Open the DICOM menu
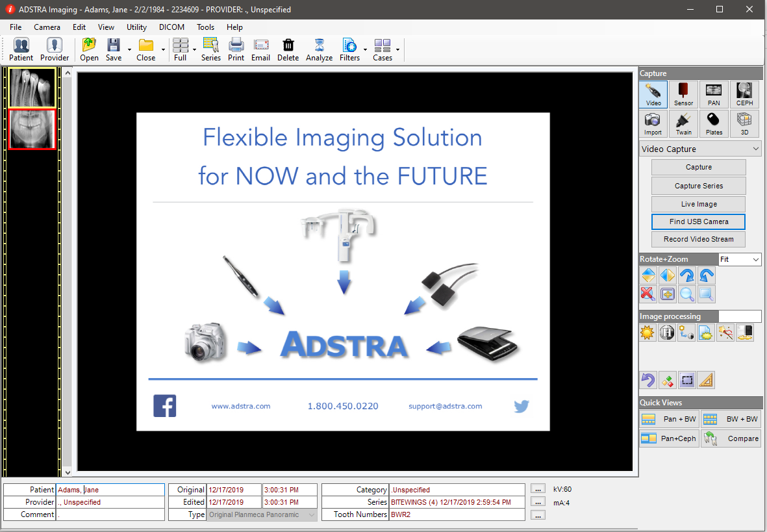This screenshot has height=532, width=767. [171, 27]
